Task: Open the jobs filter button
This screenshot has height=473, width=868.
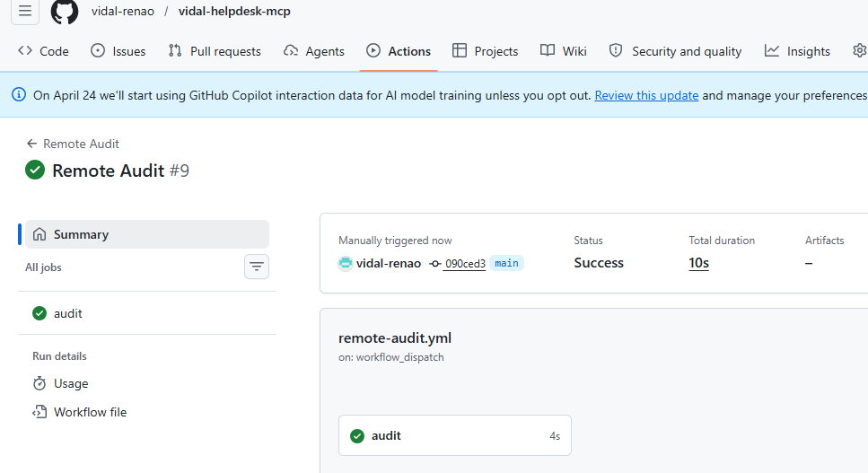Action: coord(257,267)
